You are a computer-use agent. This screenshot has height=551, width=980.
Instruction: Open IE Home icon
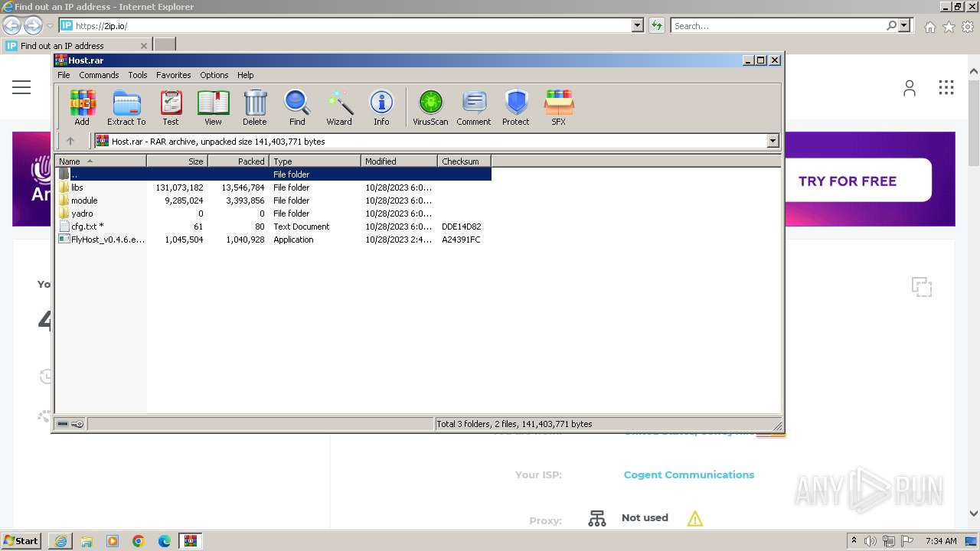click(x=929, y=27)
